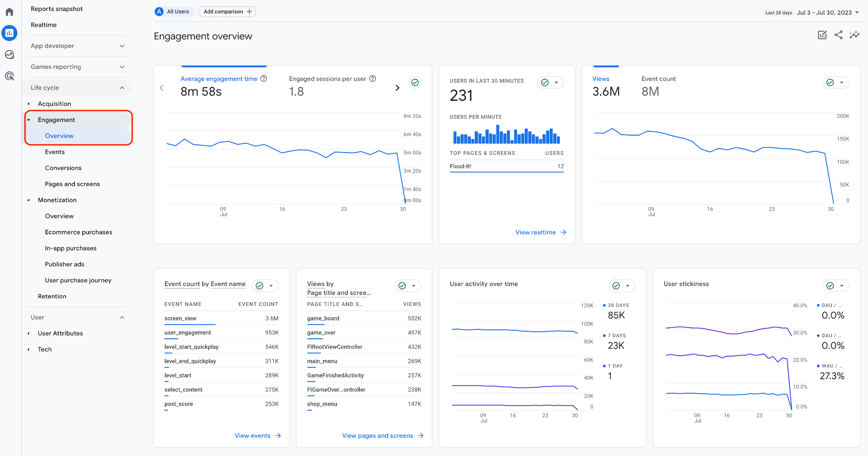868x456 pixels.
Task: Click help icon beside Average engagement time
Action: point(264,79)
